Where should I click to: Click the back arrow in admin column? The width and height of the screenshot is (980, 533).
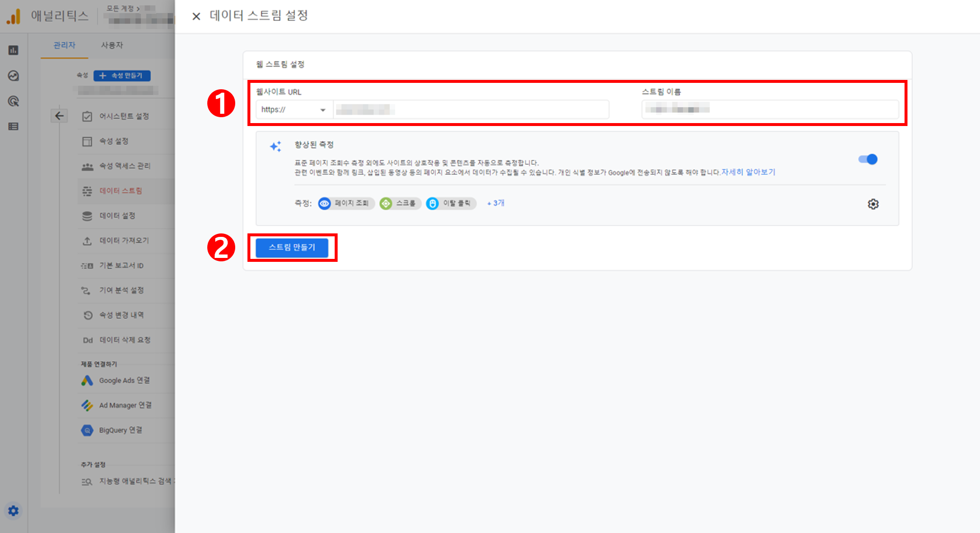pyautogui.click(x=59, y=116)
